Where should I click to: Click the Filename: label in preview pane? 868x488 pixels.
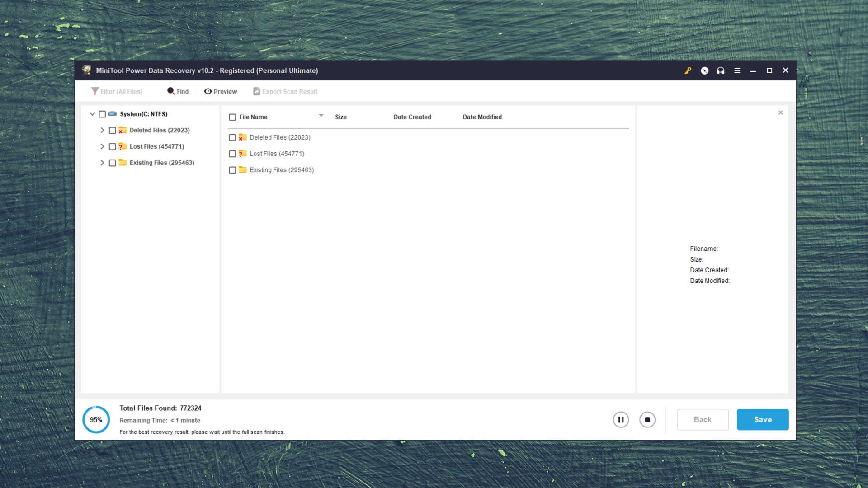coord(704,249)
